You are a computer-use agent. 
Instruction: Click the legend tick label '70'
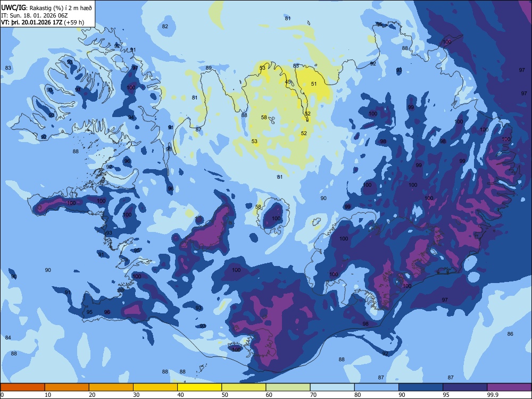[313, 395]
